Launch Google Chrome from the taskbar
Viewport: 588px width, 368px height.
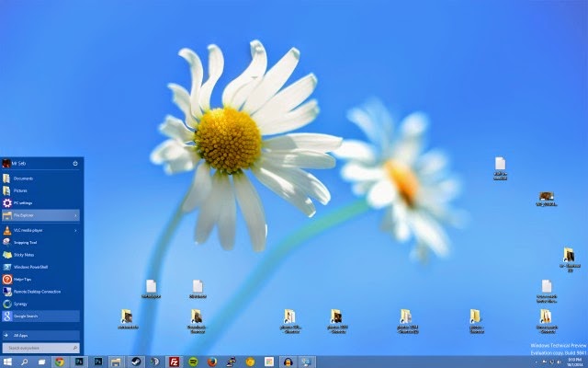[x=60, y=362]
